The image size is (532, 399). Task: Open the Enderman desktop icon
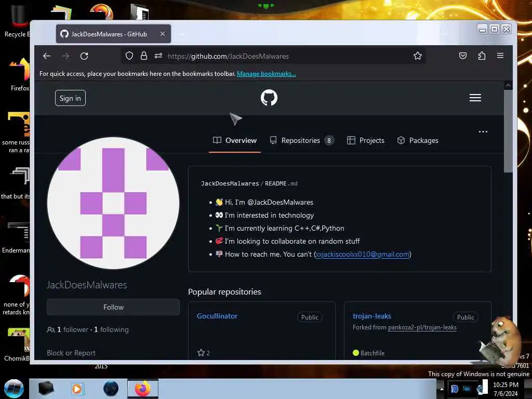(x=16, y=237)
